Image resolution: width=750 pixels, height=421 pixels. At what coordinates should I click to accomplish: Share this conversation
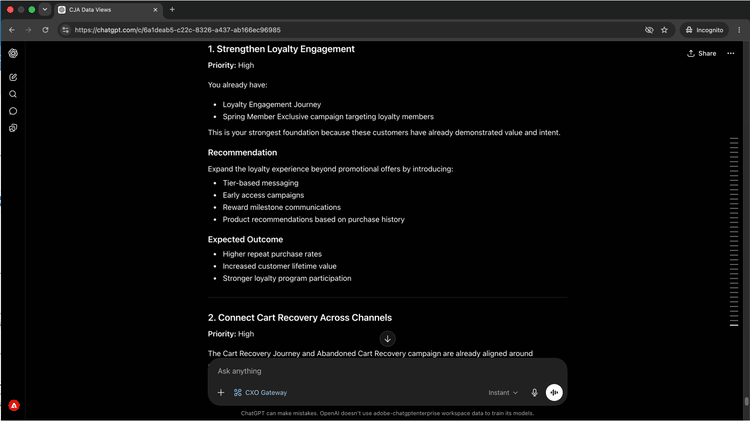tap(702, 53)
